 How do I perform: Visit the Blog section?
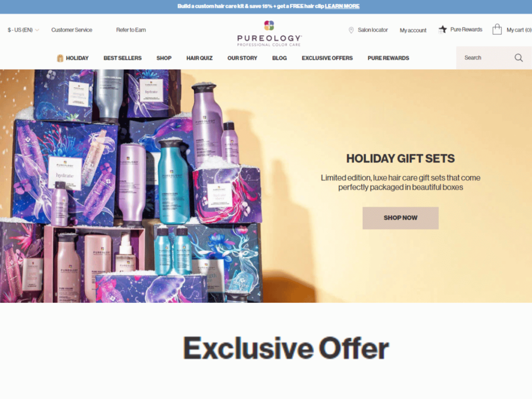coord(280,58)
